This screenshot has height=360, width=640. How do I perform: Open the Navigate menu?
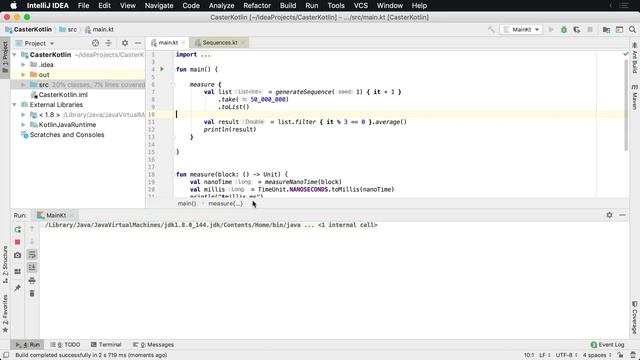tap(159, 6)
